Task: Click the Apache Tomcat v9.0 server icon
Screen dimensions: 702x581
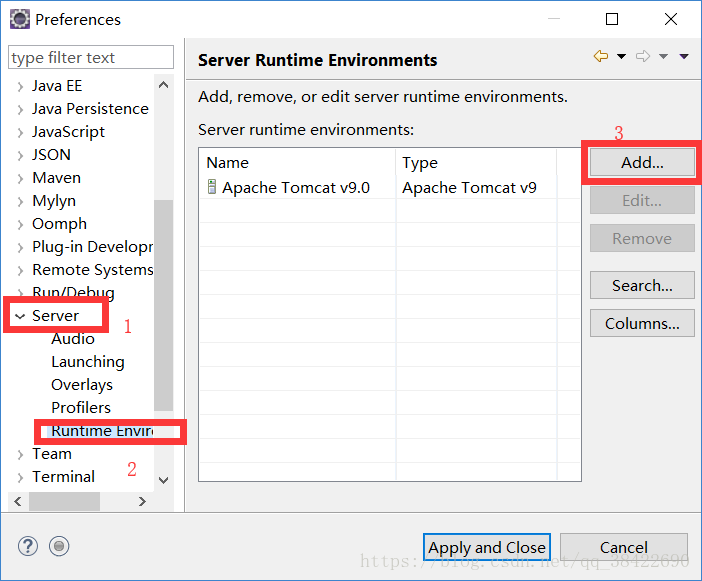Action: [x=212, y=187]
